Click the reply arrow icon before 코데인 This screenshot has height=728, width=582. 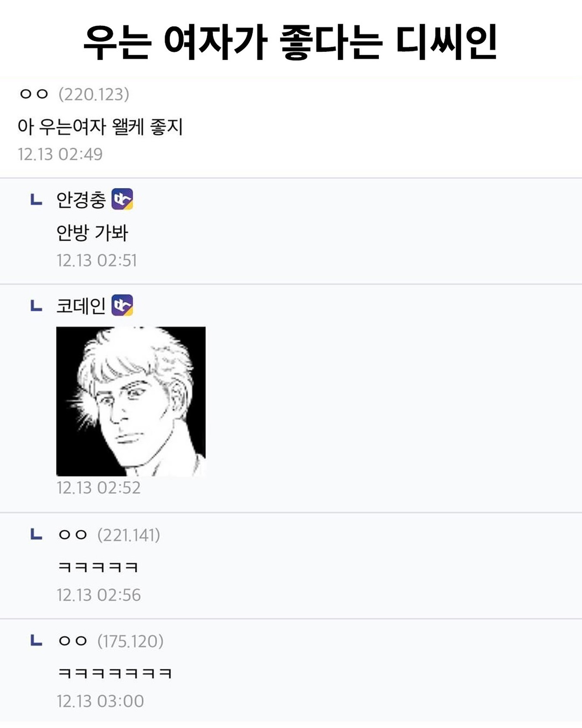point(36,306)
